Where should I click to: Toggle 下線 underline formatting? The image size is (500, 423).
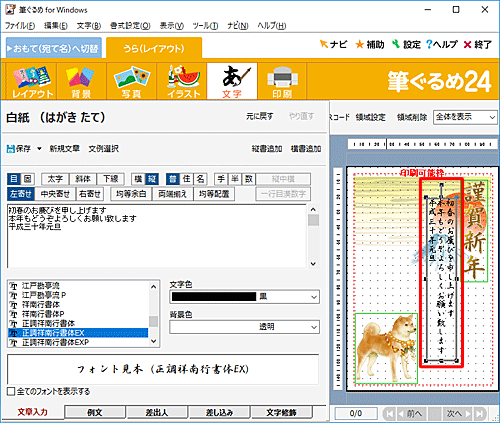click(x=111, y=179)
